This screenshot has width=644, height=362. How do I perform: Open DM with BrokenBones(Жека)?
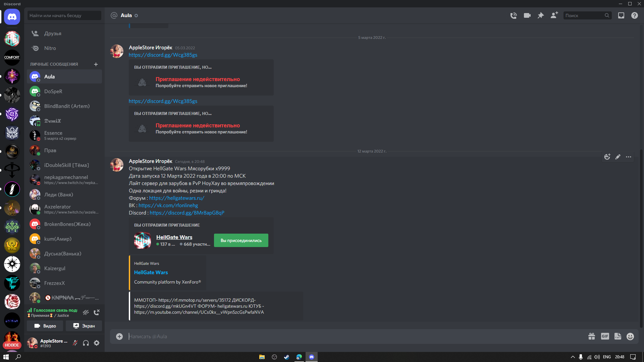64,224
